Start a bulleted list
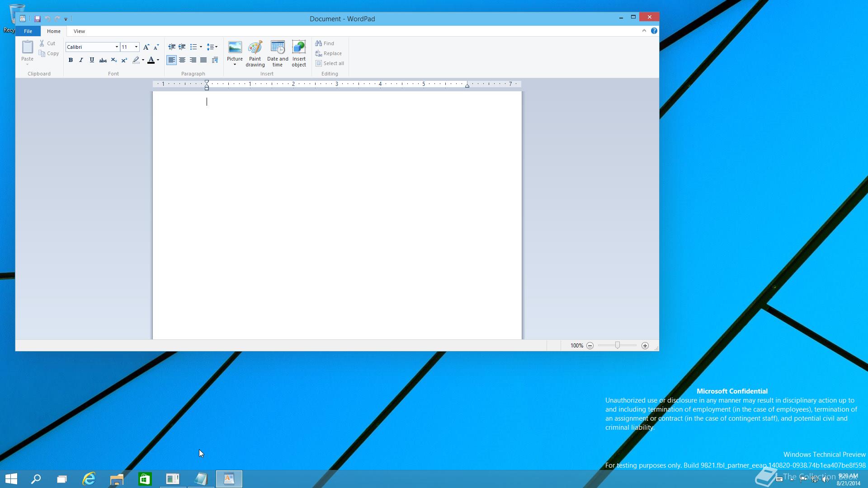Image resolution: width=868 pixels, height=488 pixels. pyautogui.click(x=193, y=47)
